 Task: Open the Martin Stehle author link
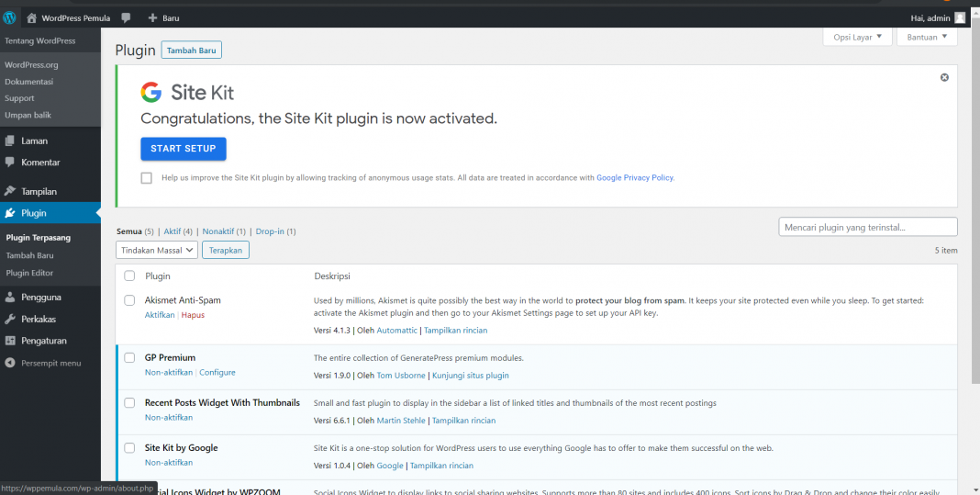click(401, 421)
